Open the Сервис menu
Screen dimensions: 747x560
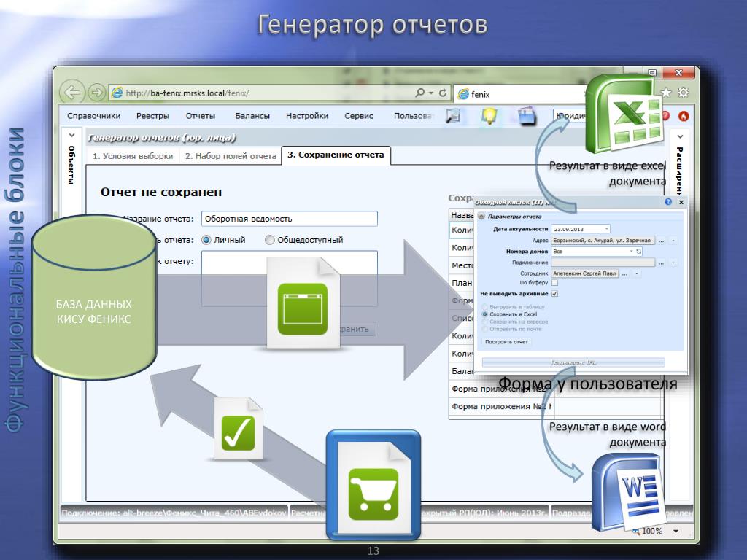coord(359,116)
